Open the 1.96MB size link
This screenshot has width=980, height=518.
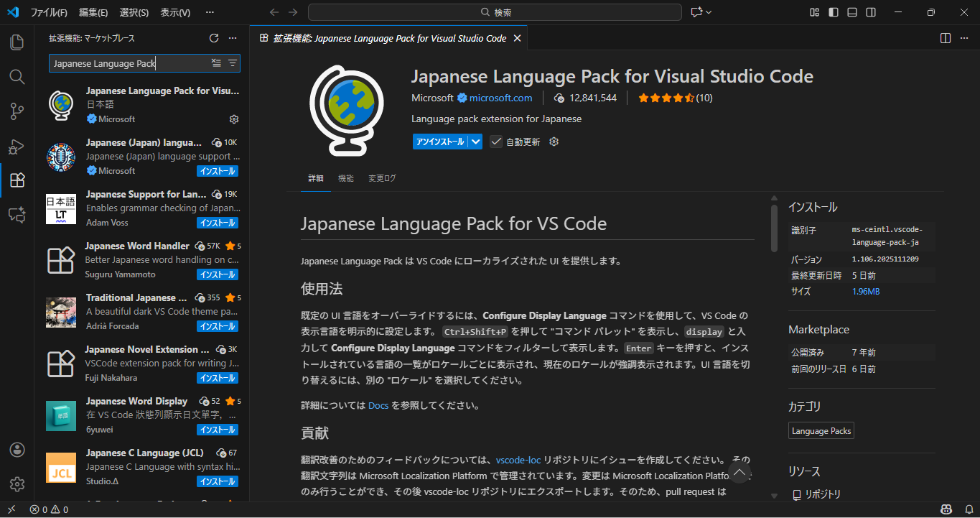866,291
